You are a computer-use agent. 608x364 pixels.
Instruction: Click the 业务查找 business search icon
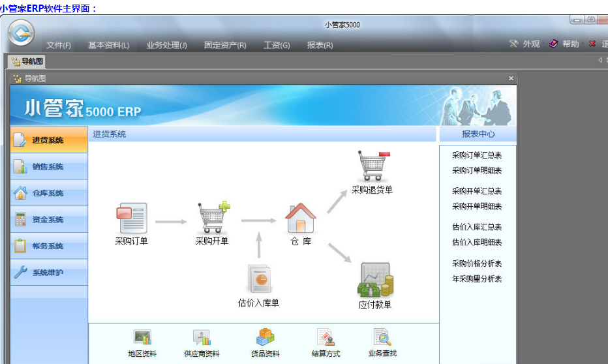(382, 337)
